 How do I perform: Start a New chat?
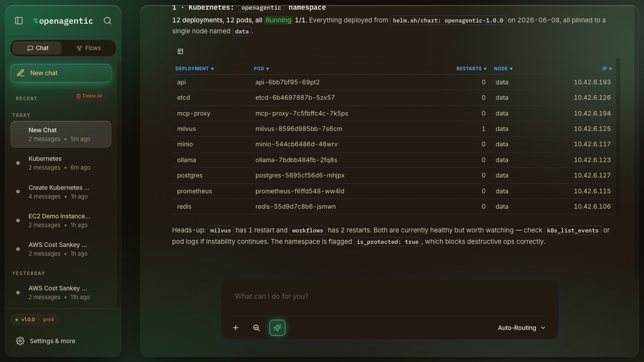pos(61,73)
